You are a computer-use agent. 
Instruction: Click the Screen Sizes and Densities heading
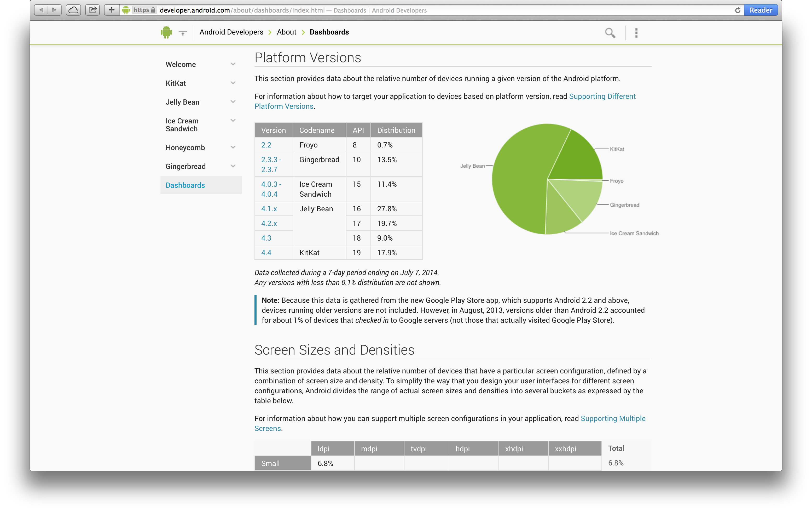334,350
